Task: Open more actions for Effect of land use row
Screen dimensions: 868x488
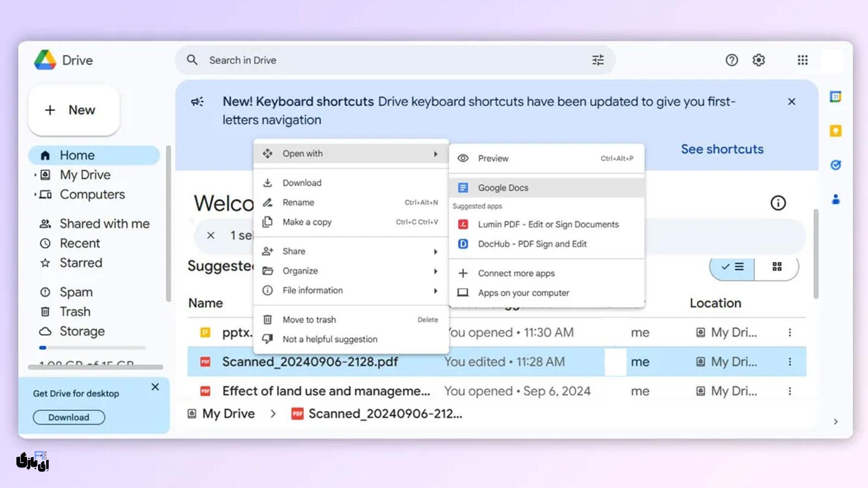Action: pyautogui.click(x=790, y=391)
